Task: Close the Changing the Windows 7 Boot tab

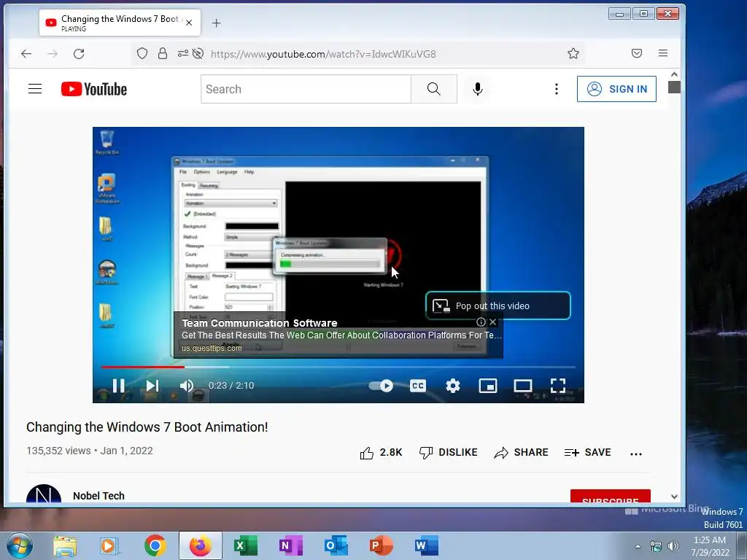Action: [x=189, y=23]
